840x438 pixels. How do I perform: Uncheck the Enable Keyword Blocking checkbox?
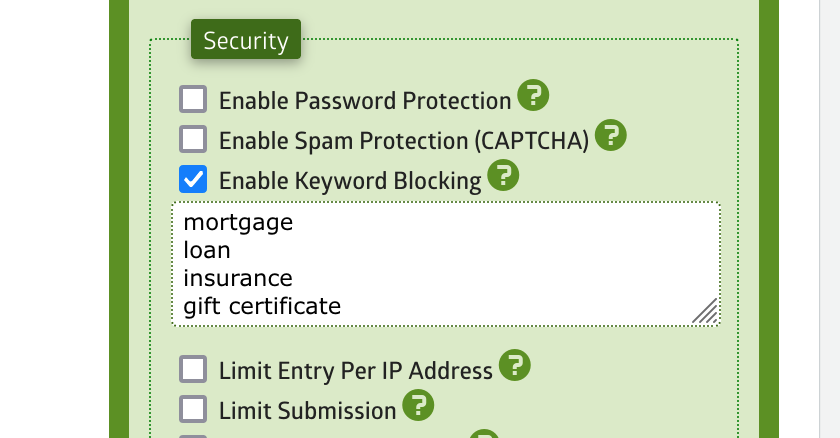coord(193,179)
